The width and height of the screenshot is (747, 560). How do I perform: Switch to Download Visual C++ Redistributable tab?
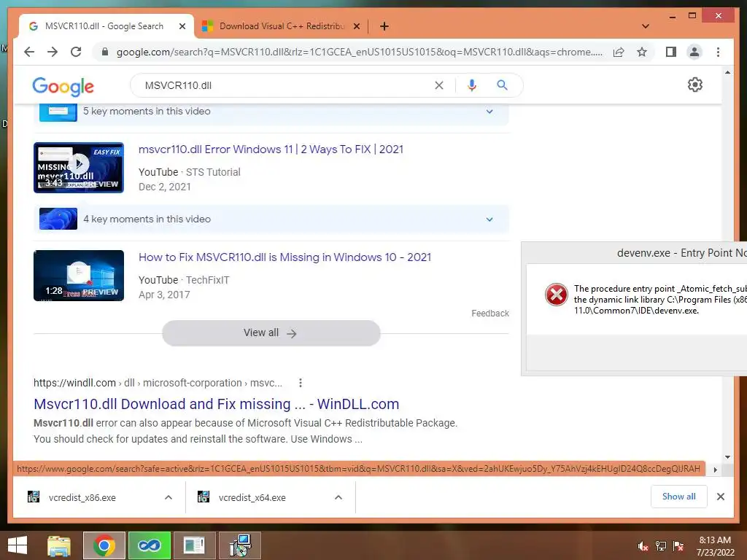pyautogui.click(x=282, y=26)
